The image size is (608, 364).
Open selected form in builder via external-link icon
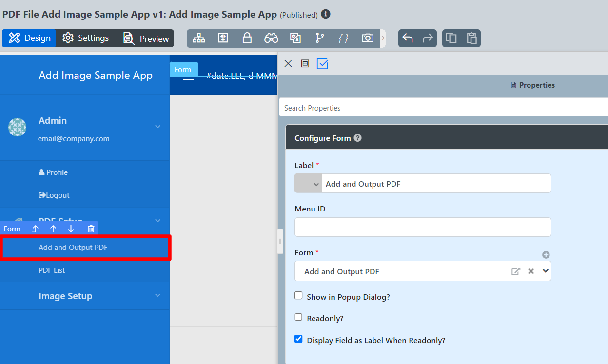pyautogui.click(x=515, y=271)
